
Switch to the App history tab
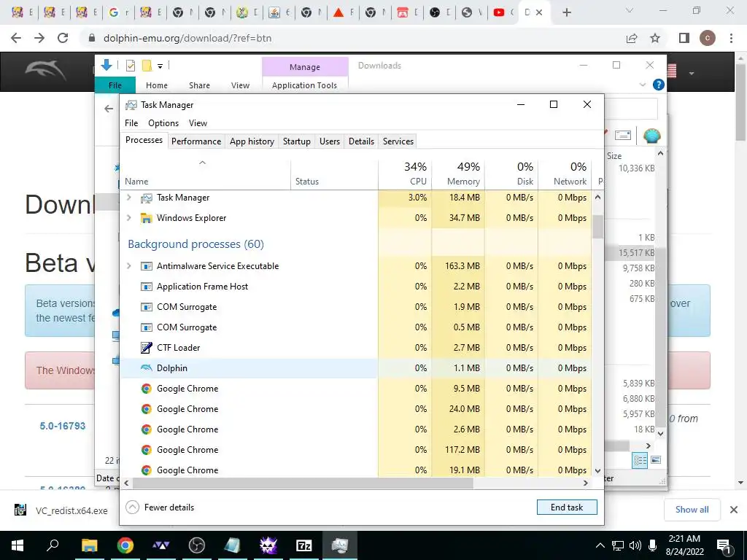pos(252,141)
